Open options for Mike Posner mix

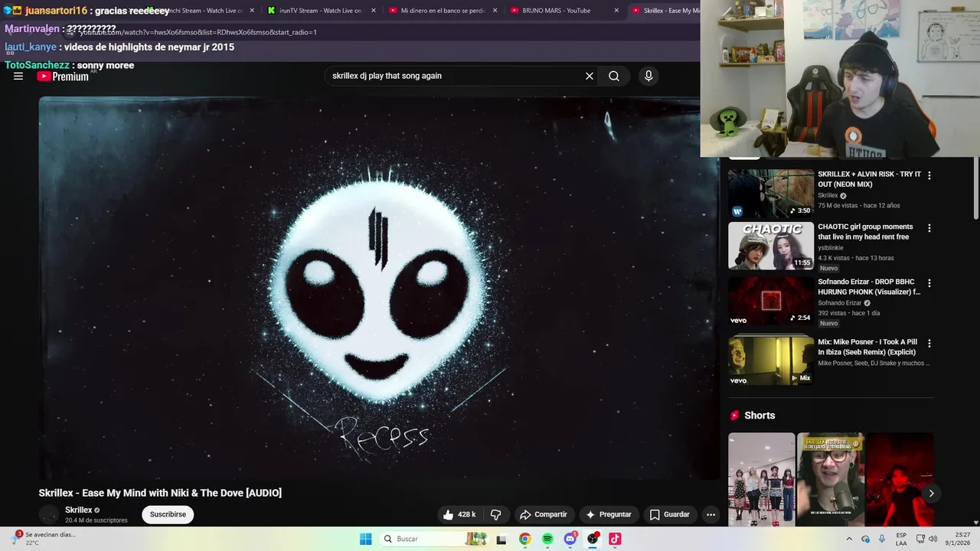tap(929, 344)
